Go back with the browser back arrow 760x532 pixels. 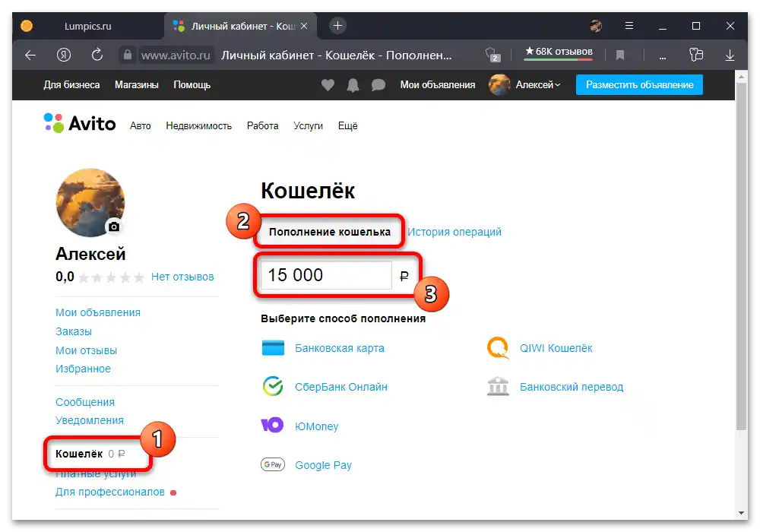[30, 55]
